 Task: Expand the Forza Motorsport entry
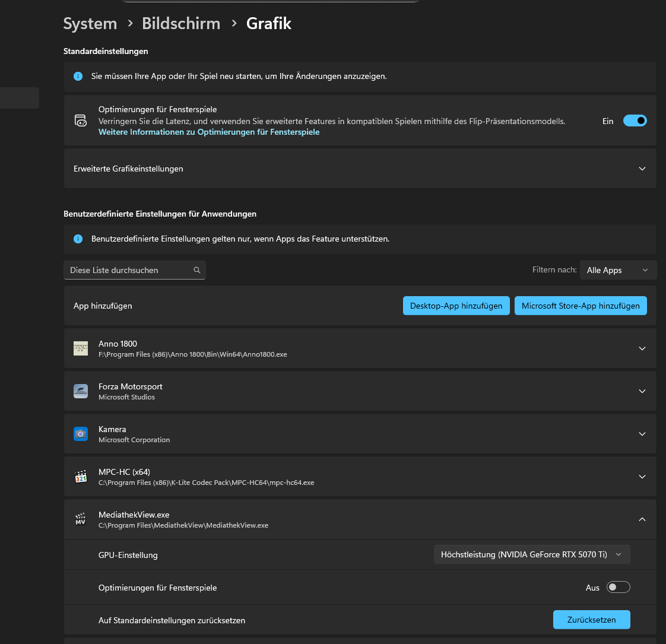[x=642, y=391]
